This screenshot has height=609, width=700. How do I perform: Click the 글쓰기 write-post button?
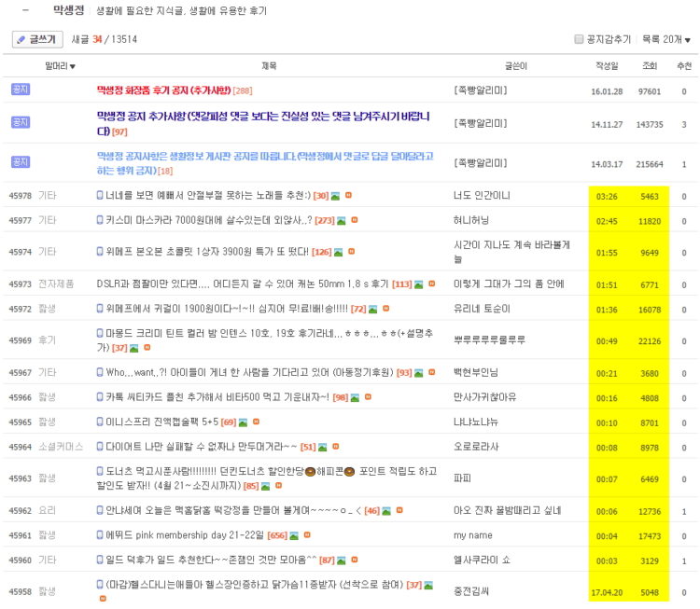(x=37, y=39)
